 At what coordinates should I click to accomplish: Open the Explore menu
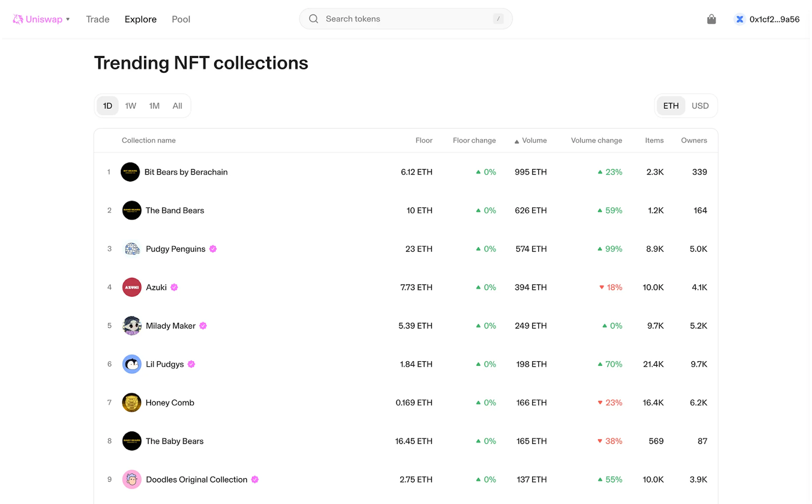pos(140,19)
